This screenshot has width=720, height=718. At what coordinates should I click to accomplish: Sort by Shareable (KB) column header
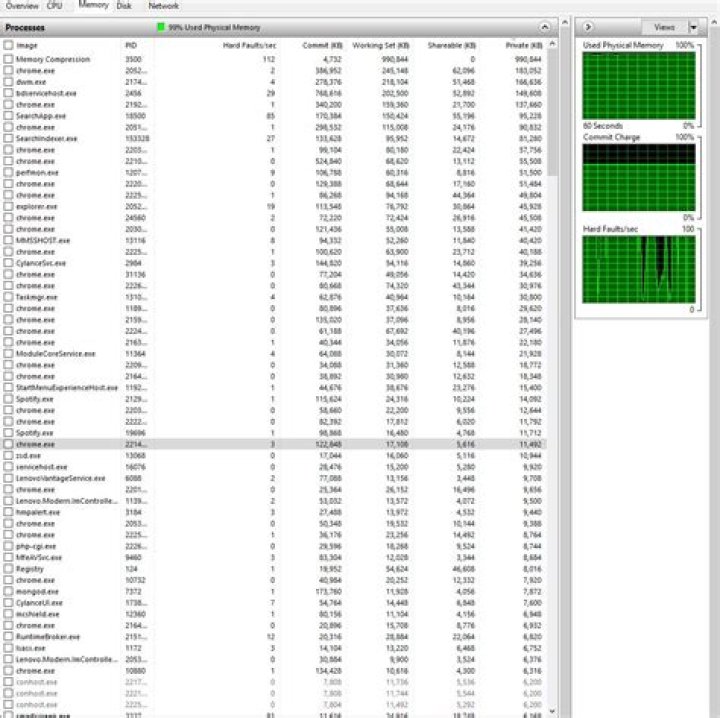coord(451,45)
